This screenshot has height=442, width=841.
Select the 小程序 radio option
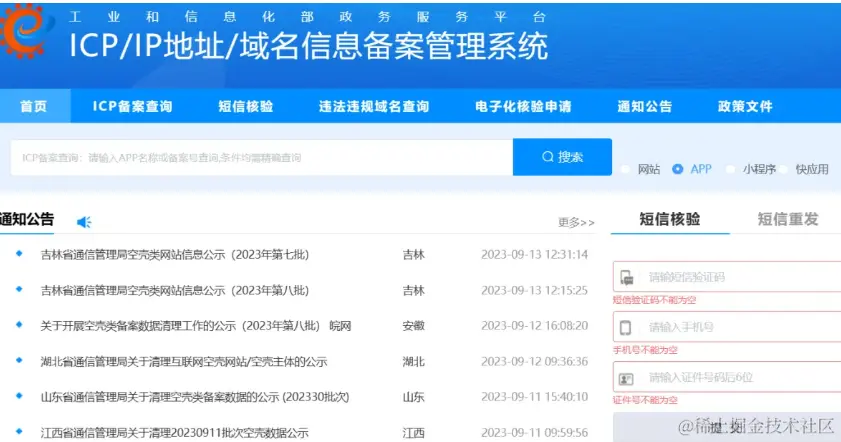click(730, 169)
